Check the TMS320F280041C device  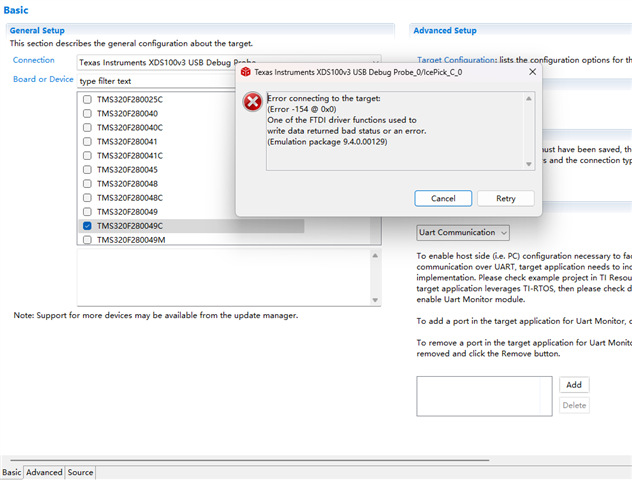click(x=87, y=156)
